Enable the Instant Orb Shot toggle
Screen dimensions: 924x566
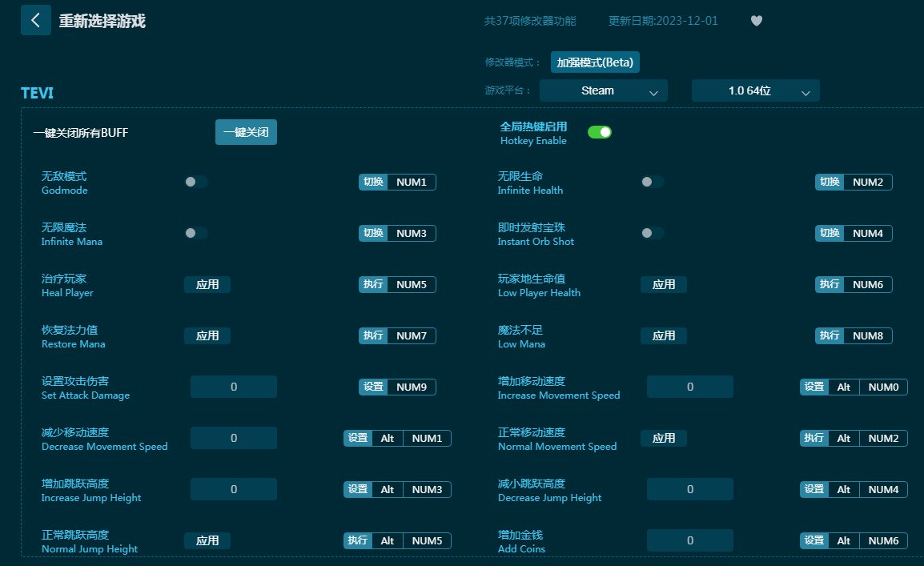pos(652,233)
